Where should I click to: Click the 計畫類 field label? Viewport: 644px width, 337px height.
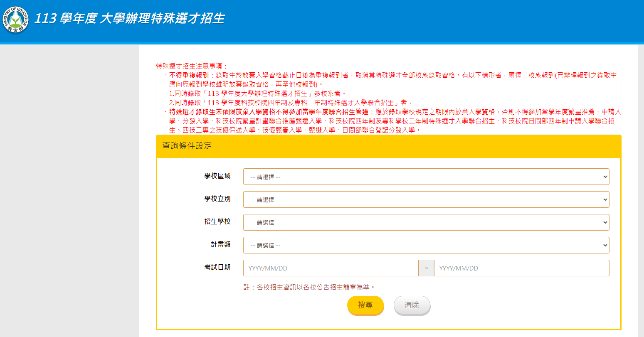(x=220, y=244)
